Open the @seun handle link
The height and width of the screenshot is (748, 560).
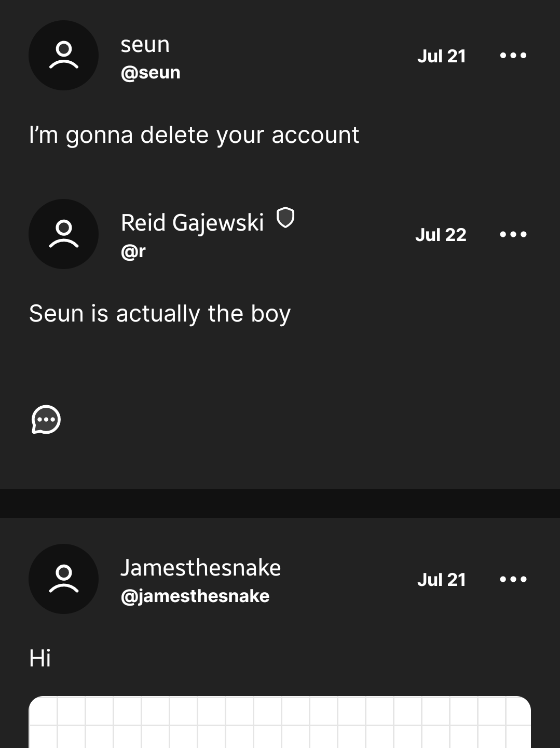pos(151,72)
